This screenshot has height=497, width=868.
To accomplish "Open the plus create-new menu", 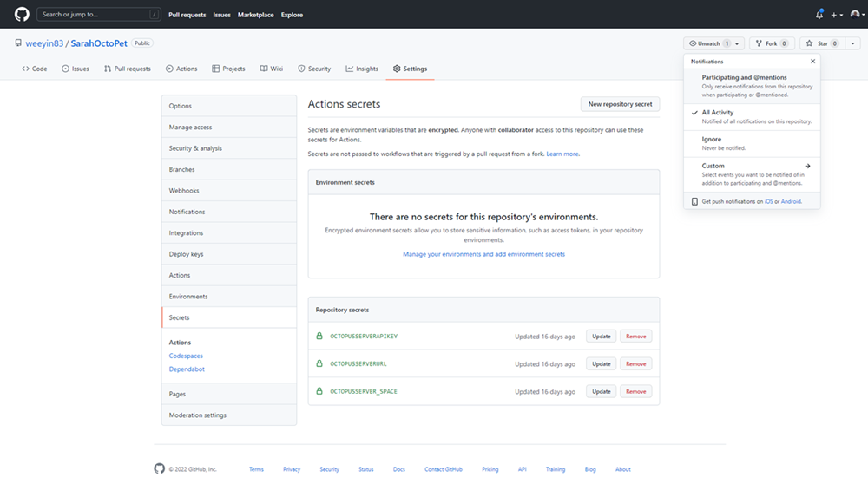I will click(837, 15).
